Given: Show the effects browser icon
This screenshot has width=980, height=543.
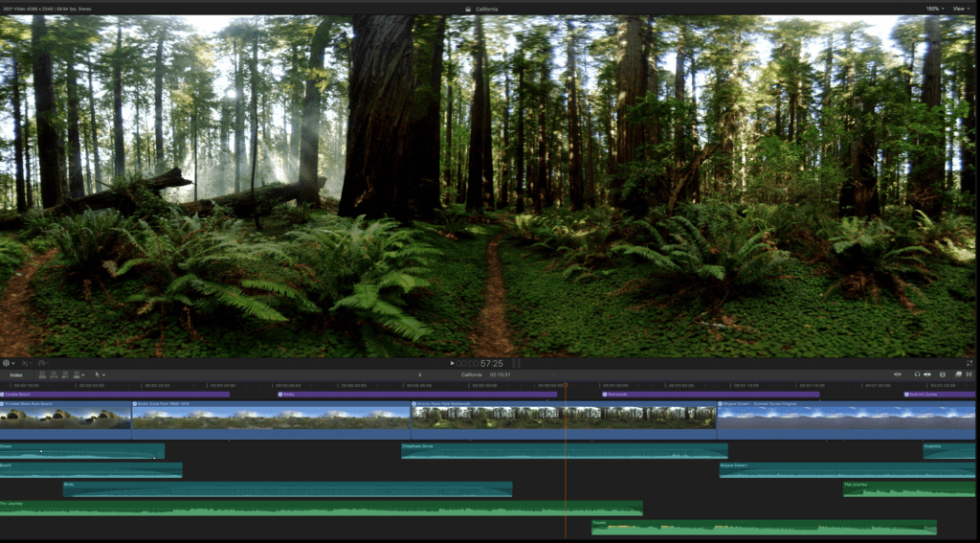Looking at the screenshot, I should point(958,374).
